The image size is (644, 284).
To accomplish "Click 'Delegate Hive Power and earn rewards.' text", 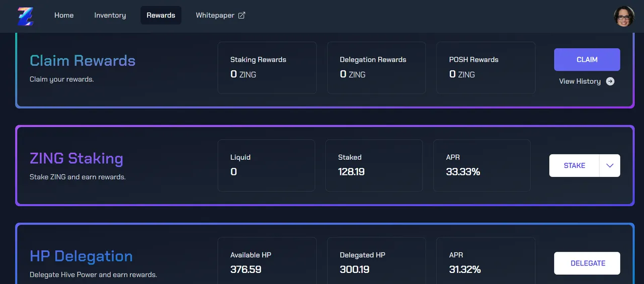I will tap(93, 275).
